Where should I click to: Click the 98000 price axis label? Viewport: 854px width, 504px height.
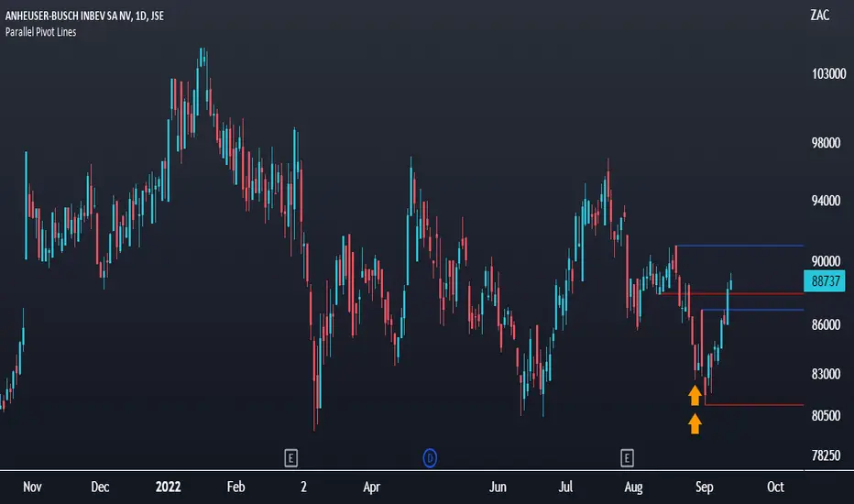coord(826,143)
